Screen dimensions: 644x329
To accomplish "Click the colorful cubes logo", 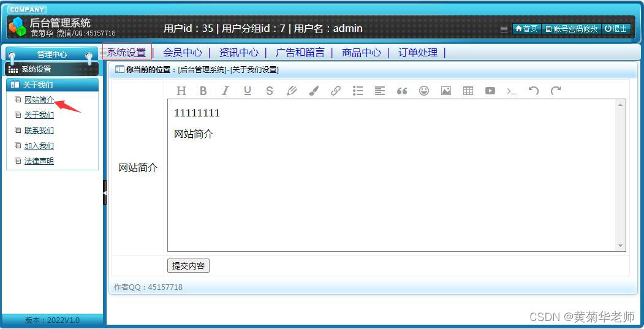I will tap(17, 27).
